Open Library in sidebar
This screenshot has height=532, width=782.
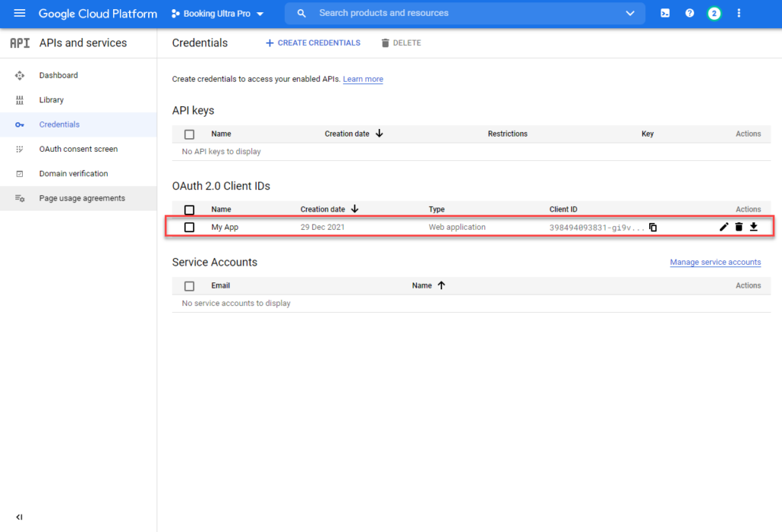(x=51, y=100)
